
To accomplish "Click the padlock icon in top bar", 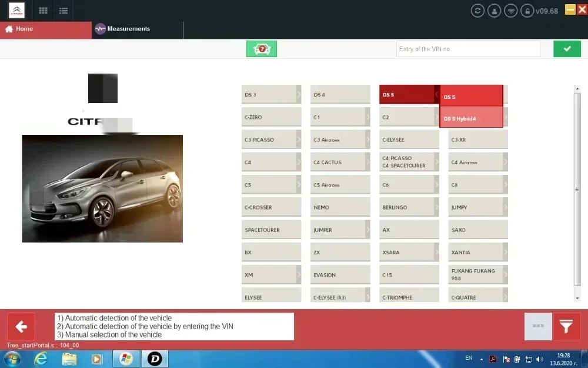I will pyautogui.click(x=527, y=11).
